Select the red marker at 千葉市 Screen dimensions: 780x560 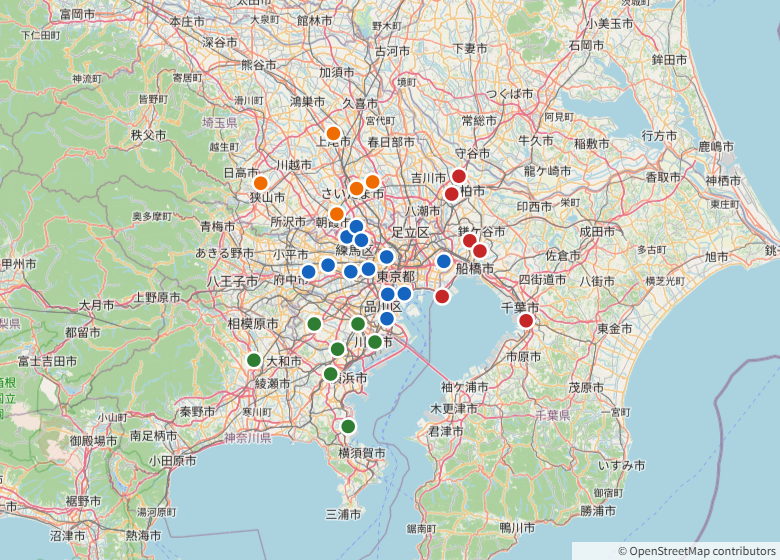tap(526, 321)
